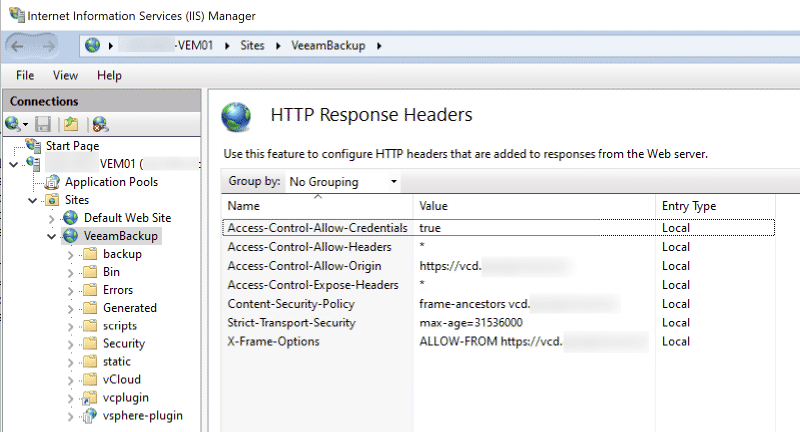
Task: Click the Start Page icon in tree
Action: click(34, 145)
